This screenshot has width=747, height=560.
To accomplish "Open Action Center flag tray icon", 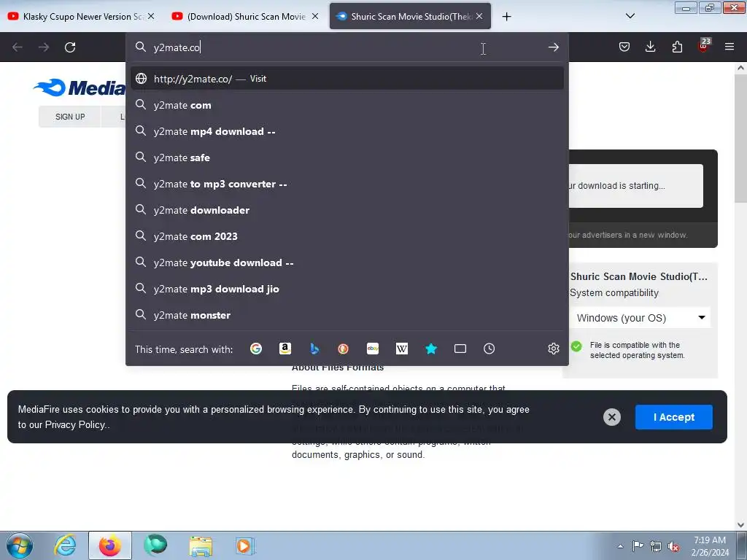I will click(x=638, y=546).
